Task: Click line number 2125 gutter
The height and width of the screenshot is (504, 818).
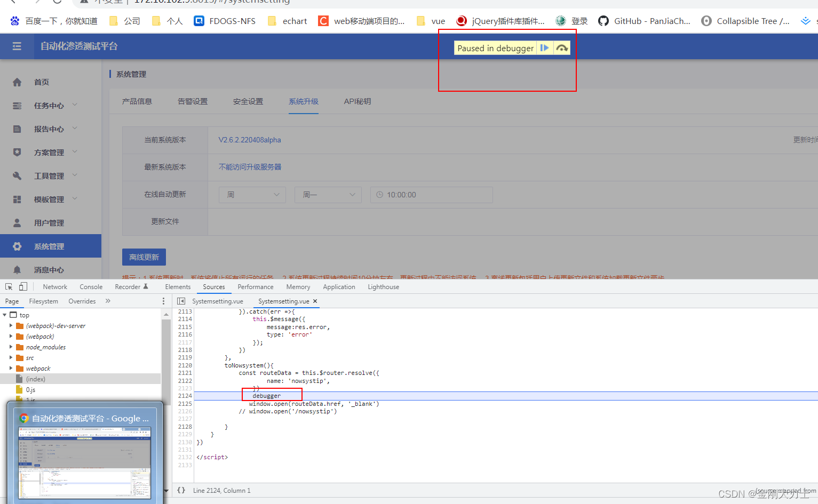Action: [185, 404]
